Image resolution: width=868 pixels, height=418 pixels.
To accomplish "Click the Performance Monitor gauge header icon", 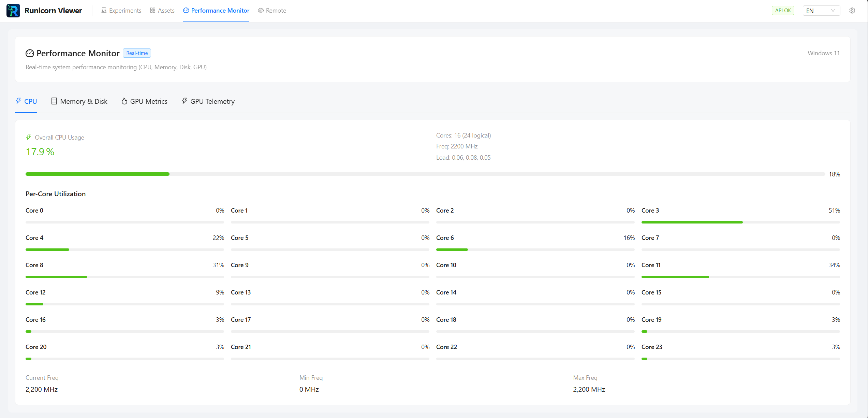I will 30,53.
